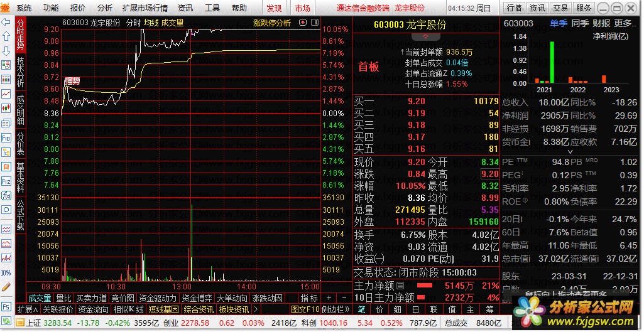
Task: Collapse the limit-up info panel chevron
Action: [x=426, y=36]
